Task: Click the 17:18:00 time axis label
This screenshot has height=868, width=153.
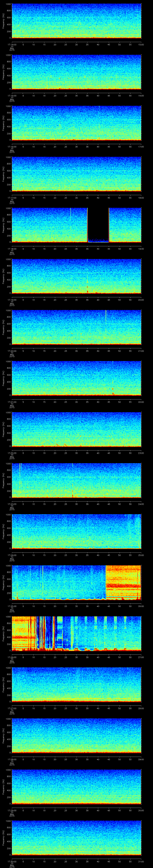Action: pyautogui.click(x=12, y=249)
